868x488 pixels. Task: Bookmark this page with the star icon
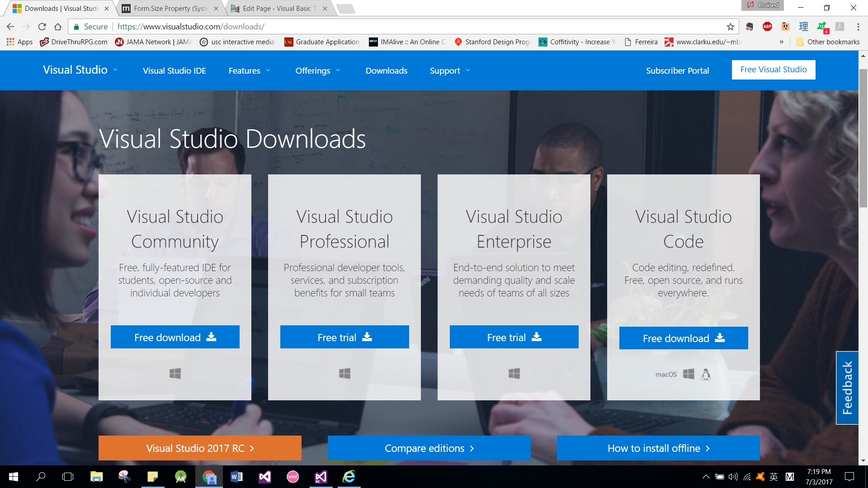click(730, 27)
